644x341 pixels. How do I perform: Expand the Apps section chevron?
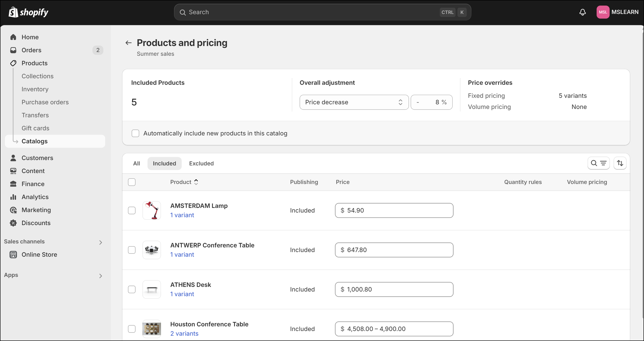tap(100, 276)
